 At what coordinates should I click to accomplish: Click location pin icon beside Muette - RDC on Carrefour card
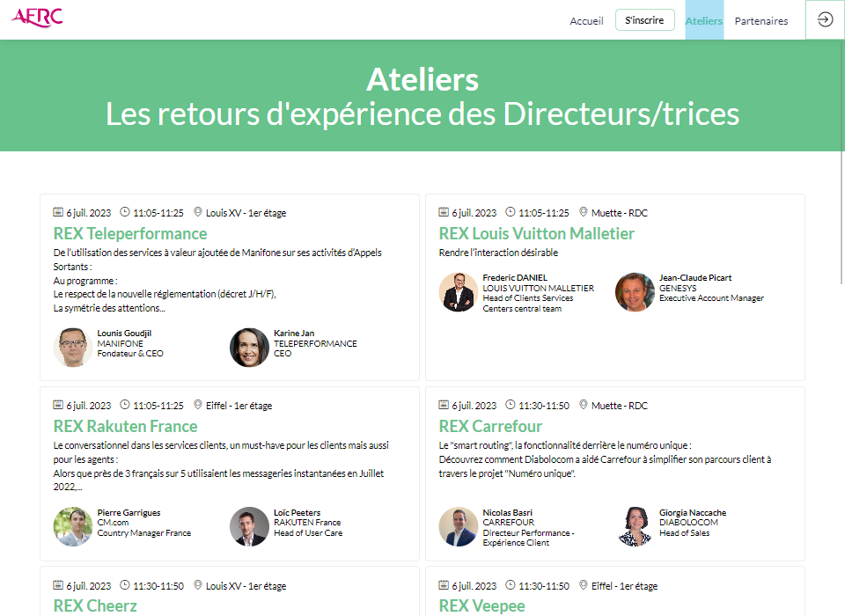pos(583,404)
